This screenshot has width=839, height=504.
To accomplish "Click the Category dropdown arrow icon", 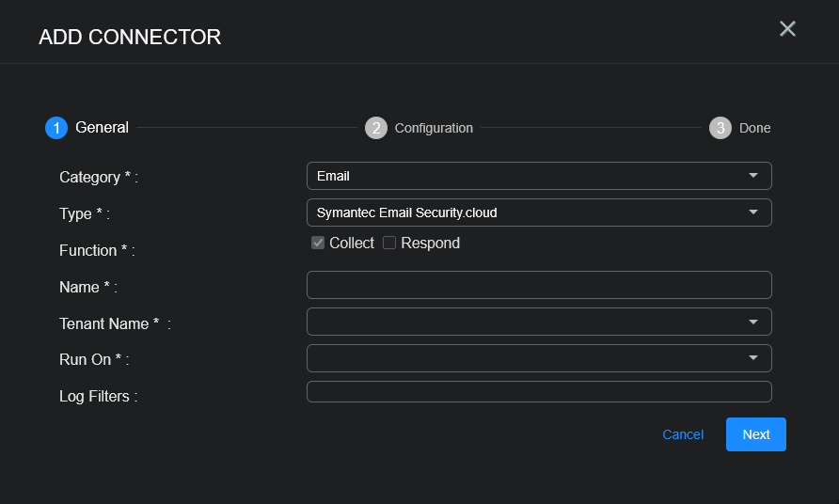I will tap(752, 176).
